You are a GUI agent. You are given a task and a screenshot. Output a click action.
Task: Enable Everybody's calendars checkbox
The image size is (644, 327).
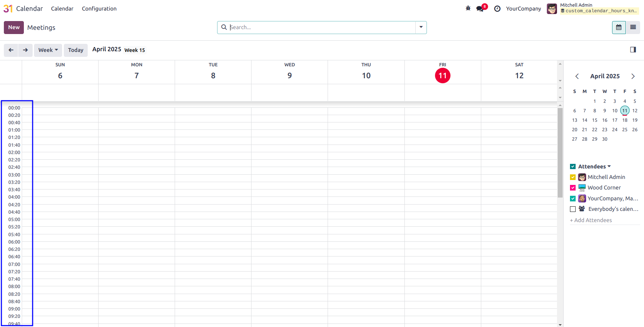click(x=573, y=209)
